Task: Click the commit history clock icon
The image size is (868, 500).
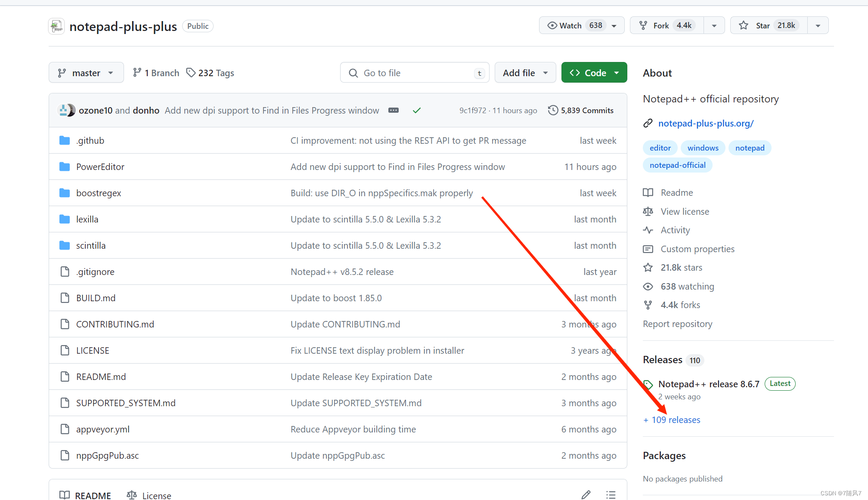Action: tap(553, 110)
